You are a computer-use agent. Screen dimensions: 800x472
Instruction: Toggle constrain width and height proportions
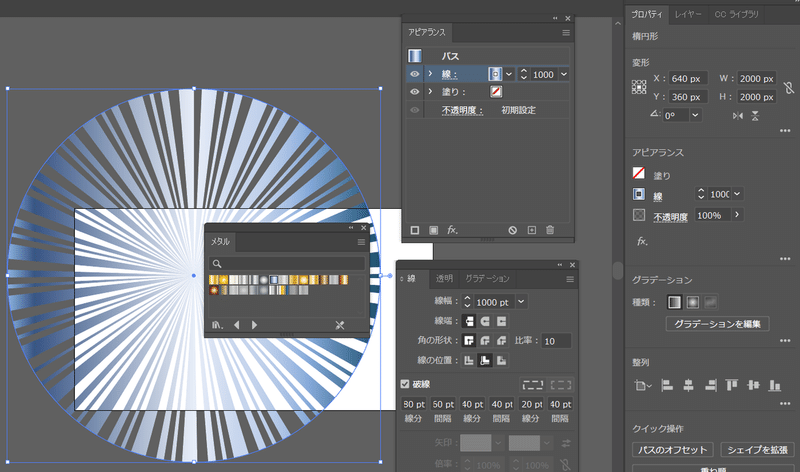click(789, 87)
